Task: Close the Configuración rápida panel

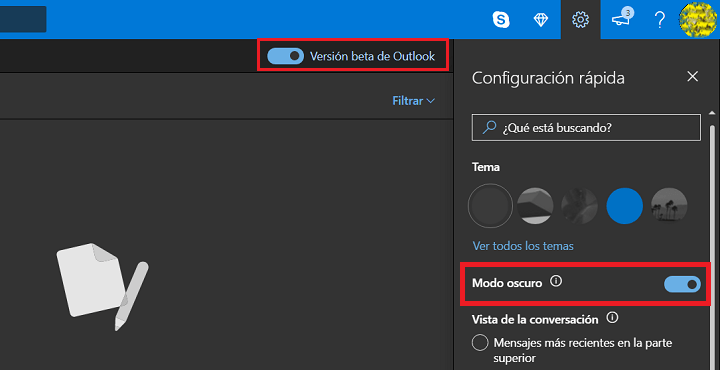Action: (692, 77)
